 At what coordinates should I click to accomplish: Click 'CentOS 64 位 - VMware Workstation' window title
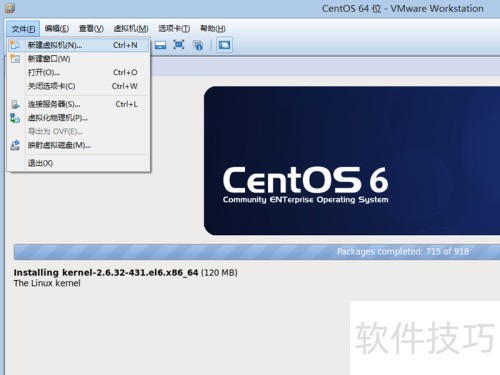pyautogui.click(x=403, y=8)
